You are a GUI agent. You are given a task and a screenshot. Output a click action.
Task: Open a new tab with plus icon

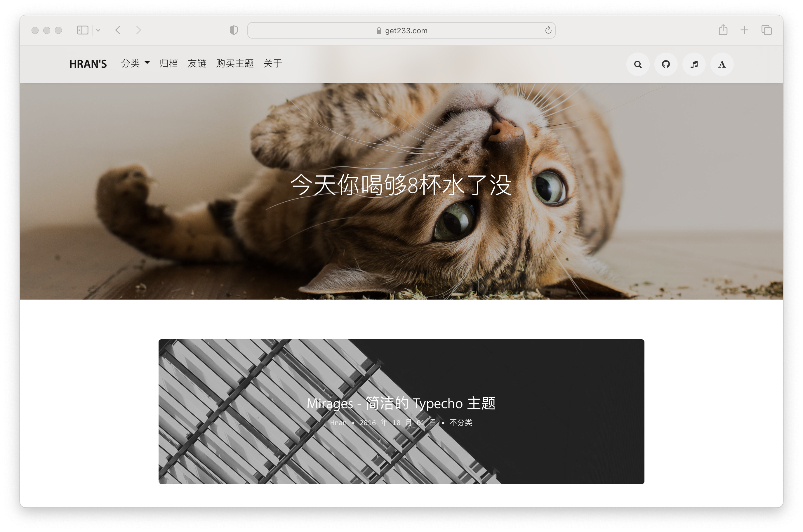(744, 30)
